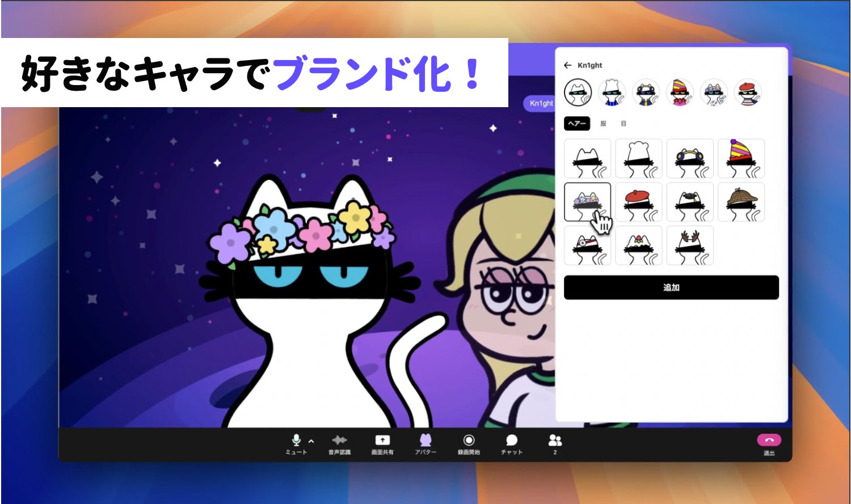Select the flower crown avatar preset
The image size is (851, 504).
point(714,92)
